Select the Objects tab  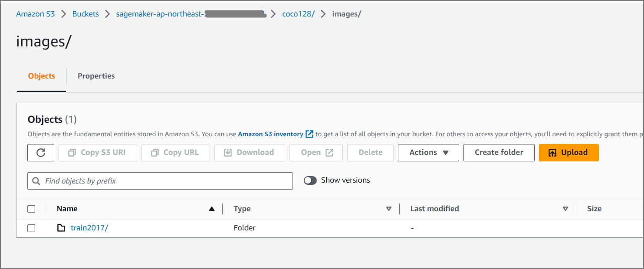coord(42,76)
